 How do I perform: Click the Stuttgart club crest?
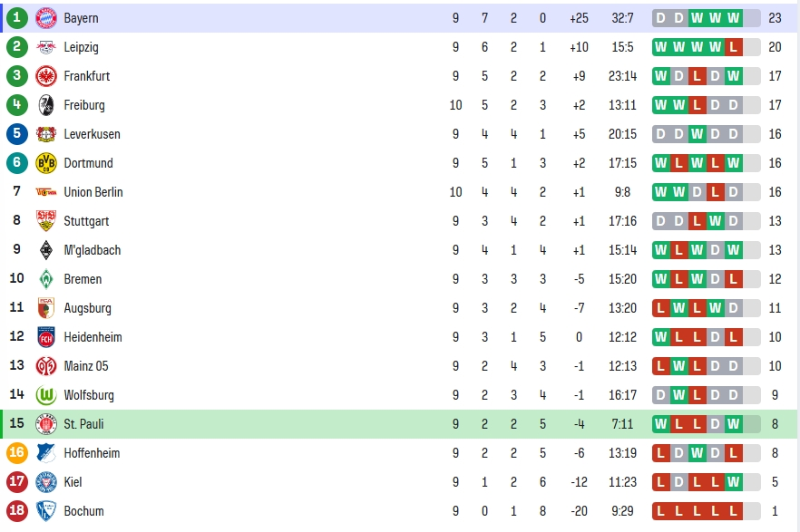pos(46,220)
